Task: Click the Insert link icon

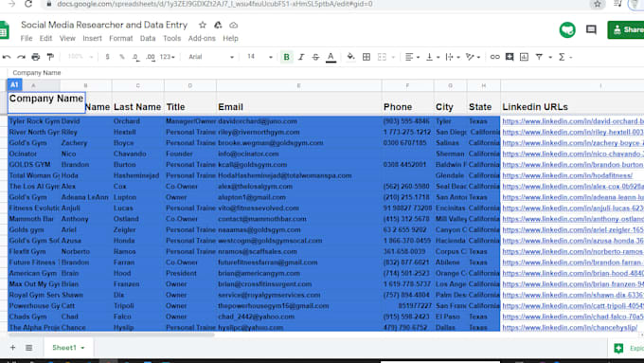Action: 494,57
